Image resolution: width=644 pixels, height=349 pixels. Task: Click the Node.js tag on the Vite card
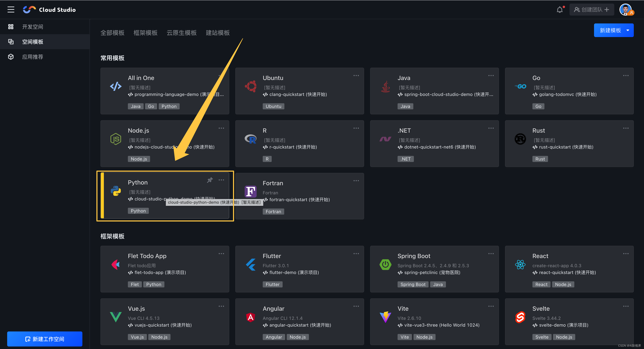[x=424, y=337]
